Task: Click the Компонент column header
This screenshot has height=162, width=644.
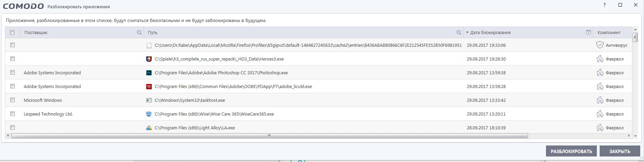Action: (x=609, y=33)
